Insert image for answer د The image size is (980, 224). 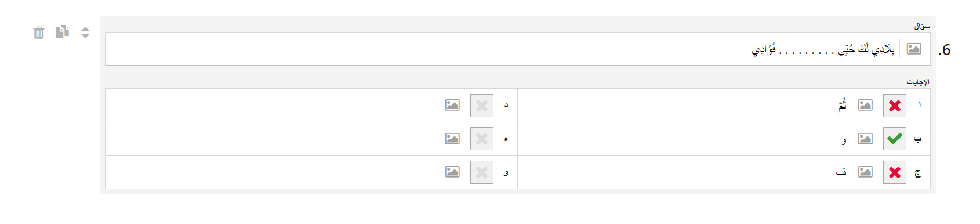452,105
